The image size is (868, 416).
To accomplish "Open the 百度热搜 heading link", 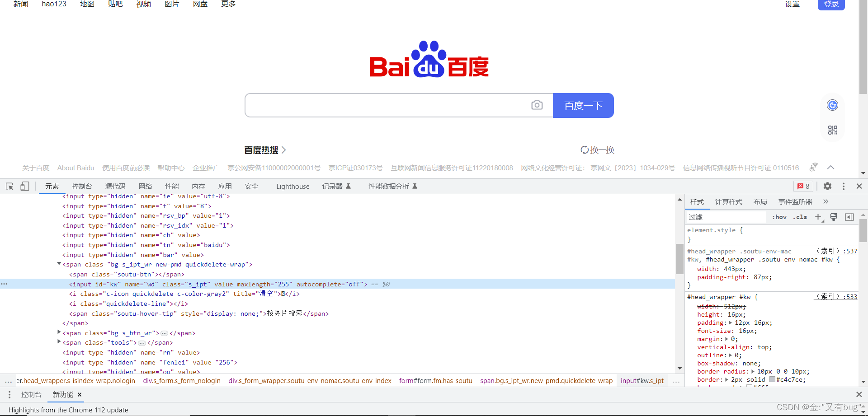I will pos(265,150).
